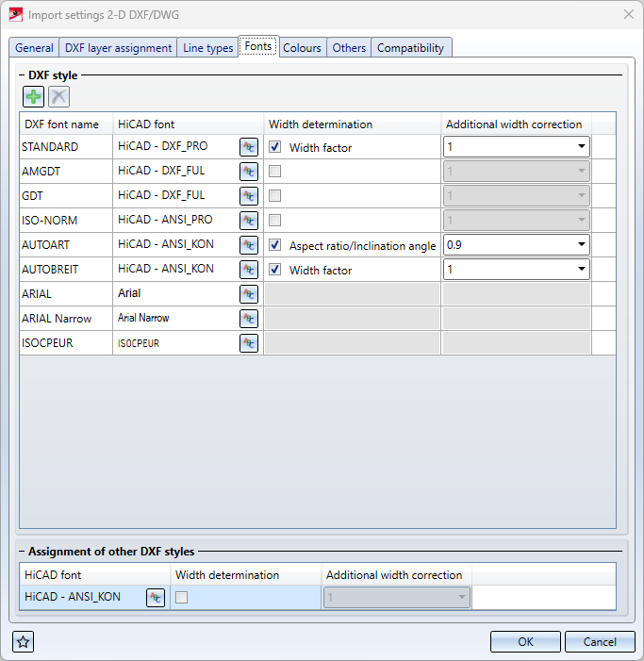Image resolution: width=644 pixels, height=661 pixels.
Task: Enable width determination checkbox for GDT
Action: tap(275, 196)
